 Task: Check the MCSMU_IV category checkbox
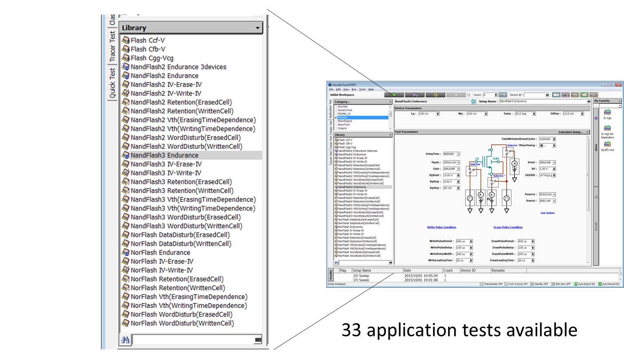coord(336,114)
